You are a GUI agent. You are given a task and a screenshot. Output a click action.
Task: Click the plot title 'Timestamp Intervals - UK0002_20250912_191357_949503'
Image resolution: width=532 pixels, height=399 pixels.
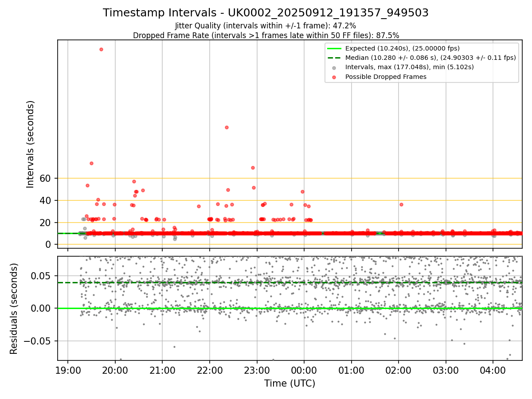click(266, 13)
